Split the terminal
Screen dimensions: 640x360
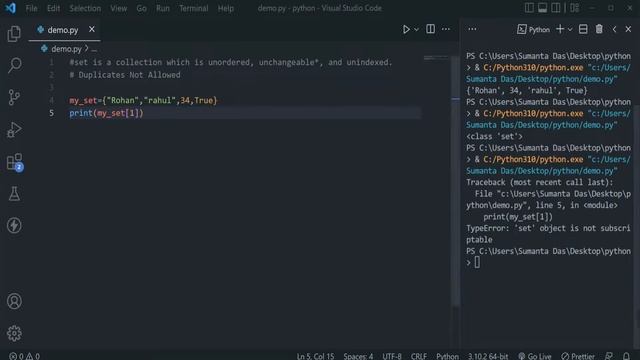[x=583, y=29]
